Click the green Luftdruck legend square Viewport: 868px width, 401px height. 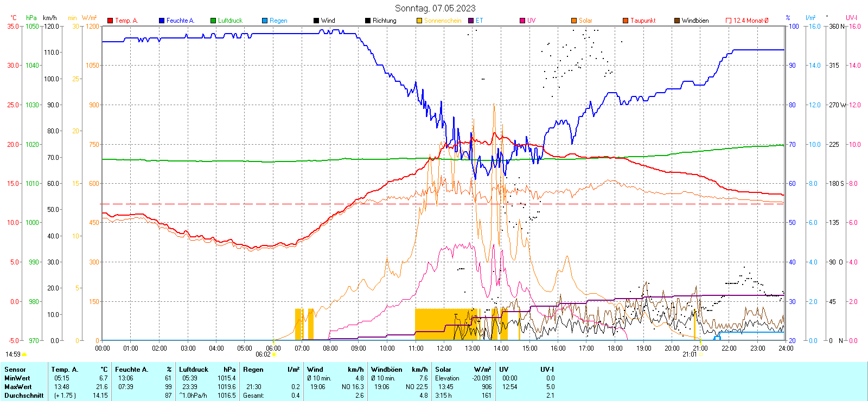tap(213, 21)
